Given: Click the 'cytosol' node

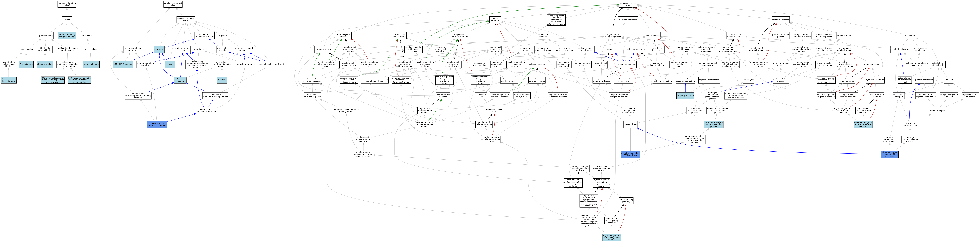Looking at the screenshot, I should [170, 64].
